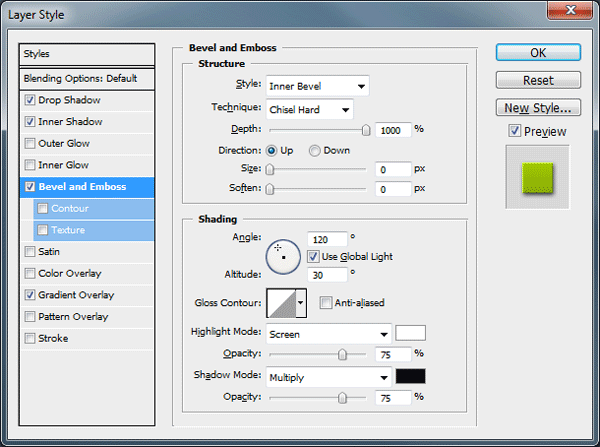Viewport: 600px width, 447px height.
Task: Close the Layer Style dialog
Action: (x=570, y=10)
